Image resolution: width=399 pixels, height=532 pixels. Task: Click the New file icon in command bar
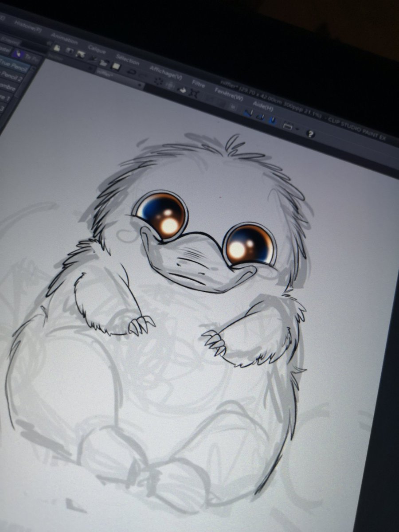[57, 47]
